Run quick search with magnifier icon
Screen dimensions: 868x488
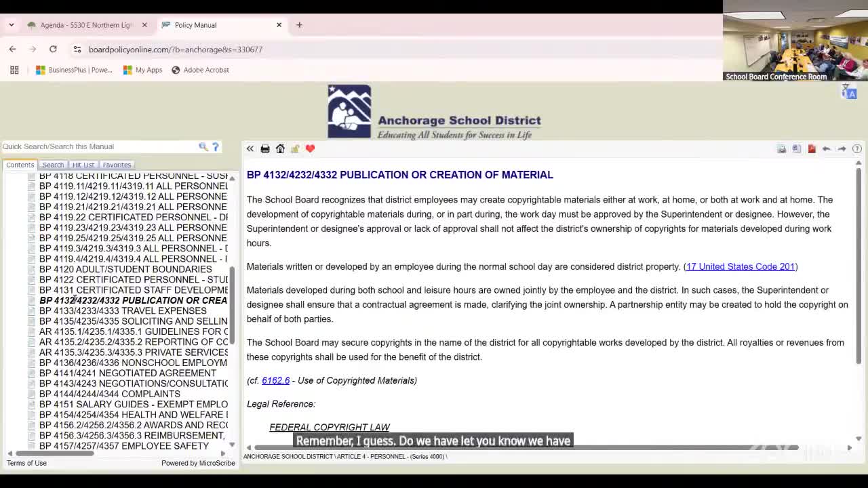pos(203,146)
